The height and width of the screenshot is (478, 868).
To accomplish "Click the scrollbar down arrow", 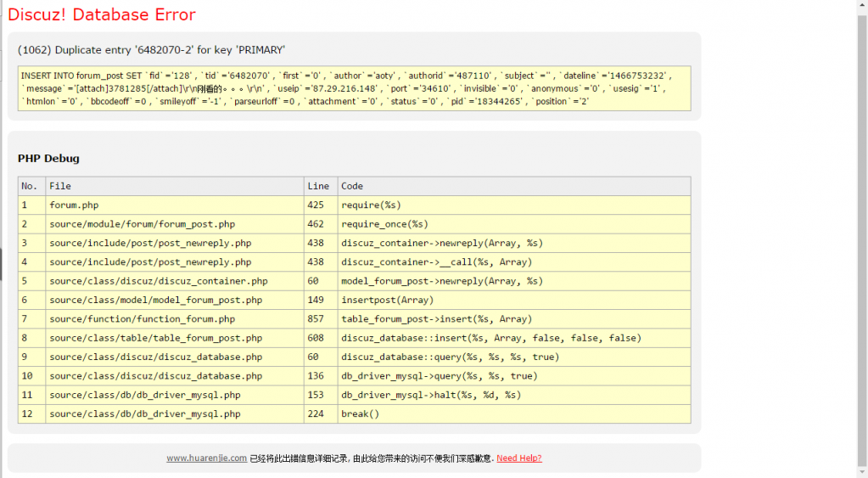I will [861, 471].
